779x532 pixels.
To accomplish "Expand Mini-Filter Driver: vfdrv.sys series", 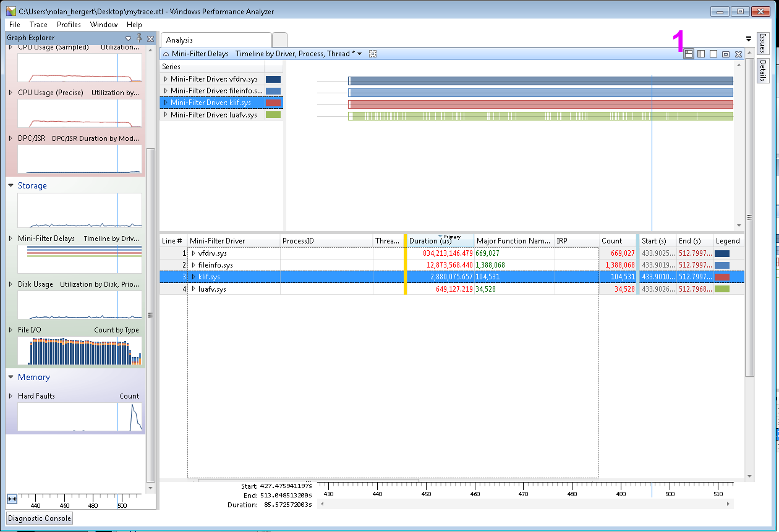I will point(165,79).
